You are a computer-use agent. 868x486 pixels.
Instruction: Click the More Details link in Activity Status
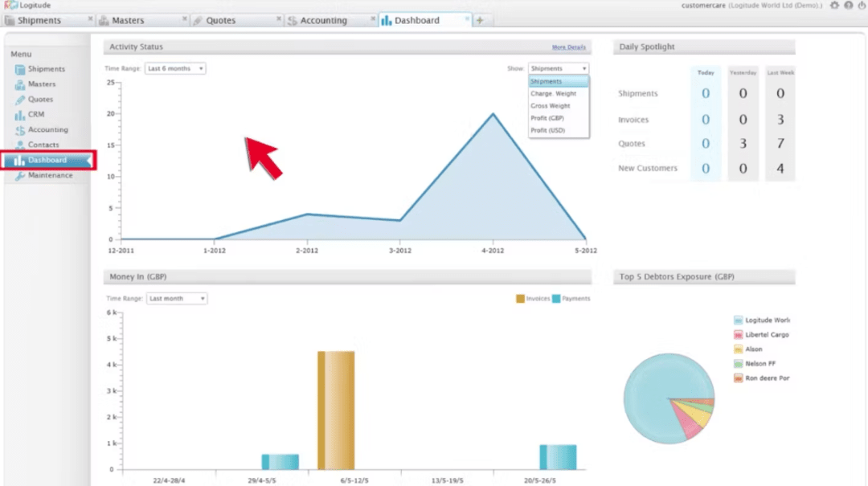click(570, 47)
